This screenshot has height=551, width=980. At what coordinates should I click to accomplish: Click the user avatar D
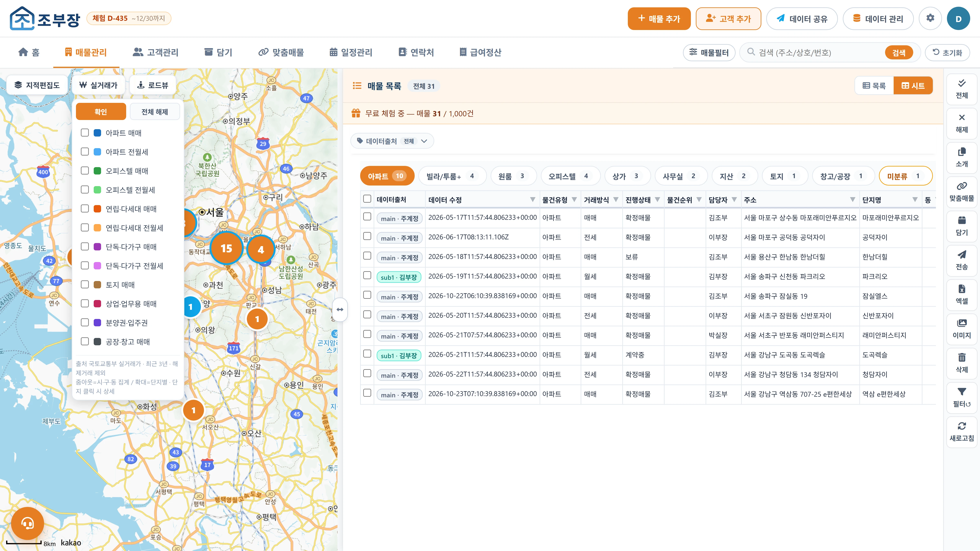[x=958, y=19]
